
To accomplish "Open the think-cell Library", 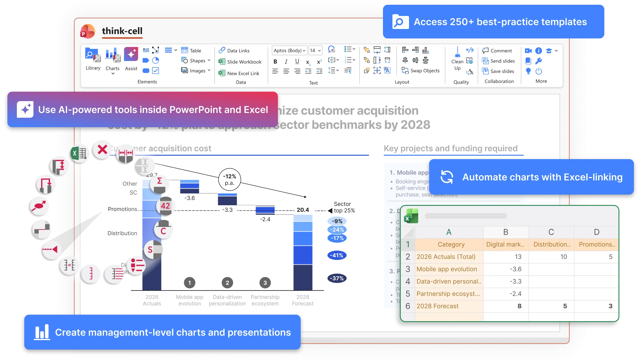I will pos(93,59).
